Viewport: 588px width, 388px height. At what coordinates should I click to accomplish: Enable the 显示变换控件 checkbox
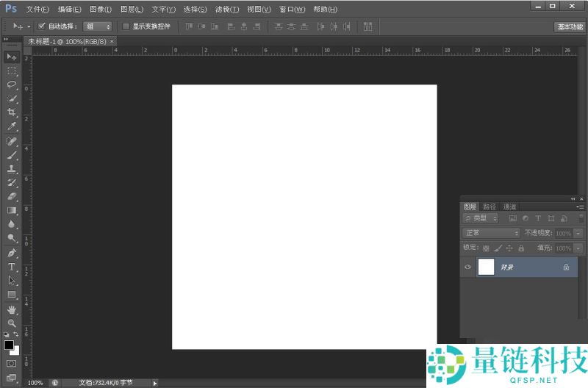[x=126, y=26]
